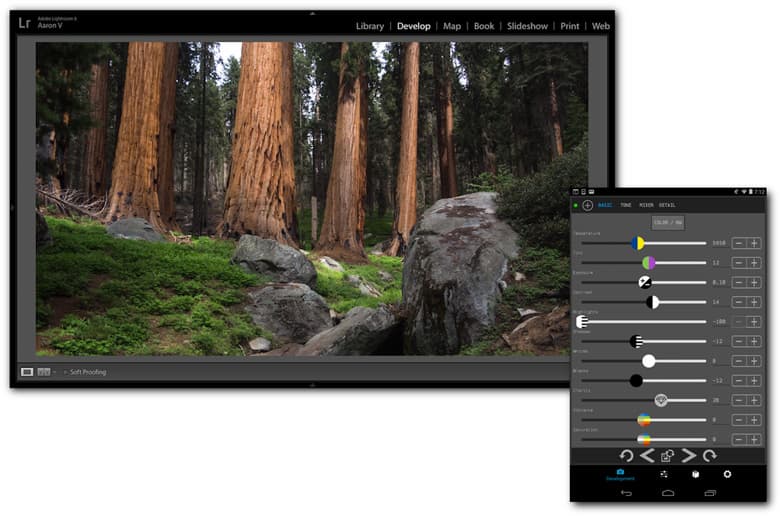Increase Saturation with the plus button

coord(754,439)
